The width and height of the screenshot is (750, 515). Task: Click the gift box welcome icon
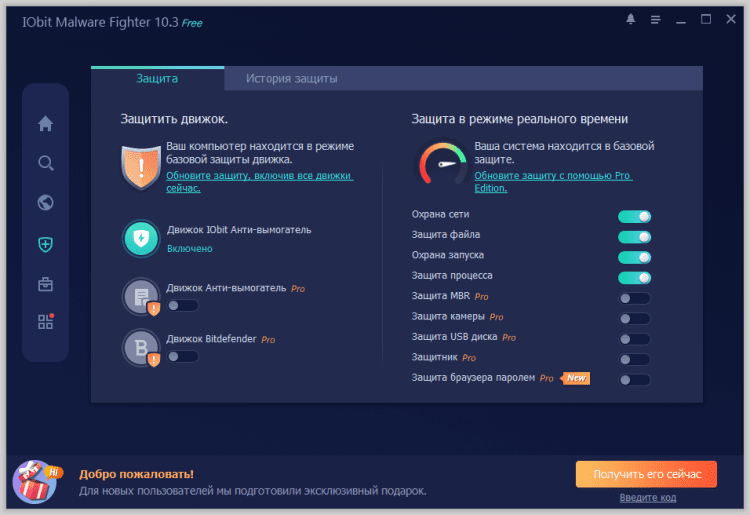click(36, 482)
